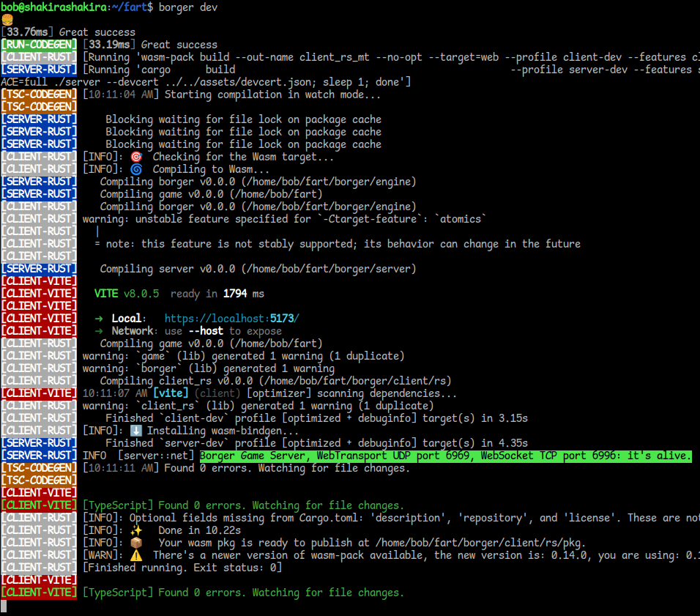Viewport: 700px width, 616px height.
Task: Select the blue swirl emoji on 'Compiling to Wasm' line
Action: (x=136, y=168)
